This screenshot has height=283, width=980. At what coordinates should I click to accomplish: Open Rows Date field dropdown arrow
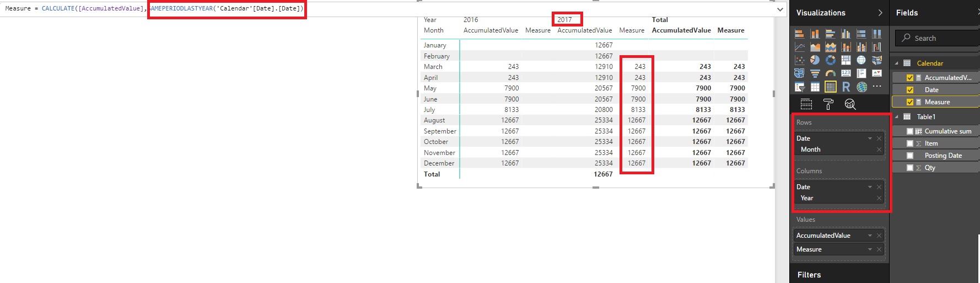(x=870, y=138)
